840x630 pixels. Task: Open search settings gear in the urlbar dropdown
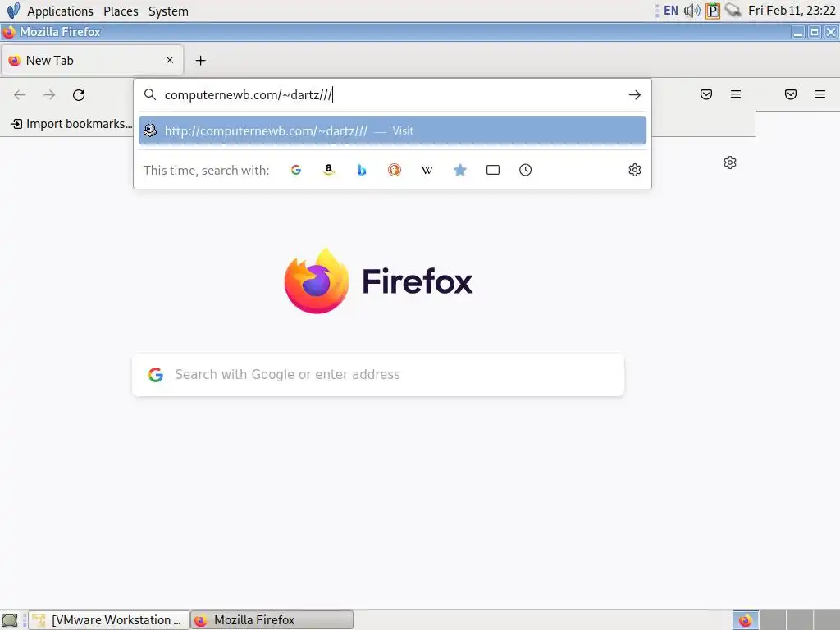point(635,170)
